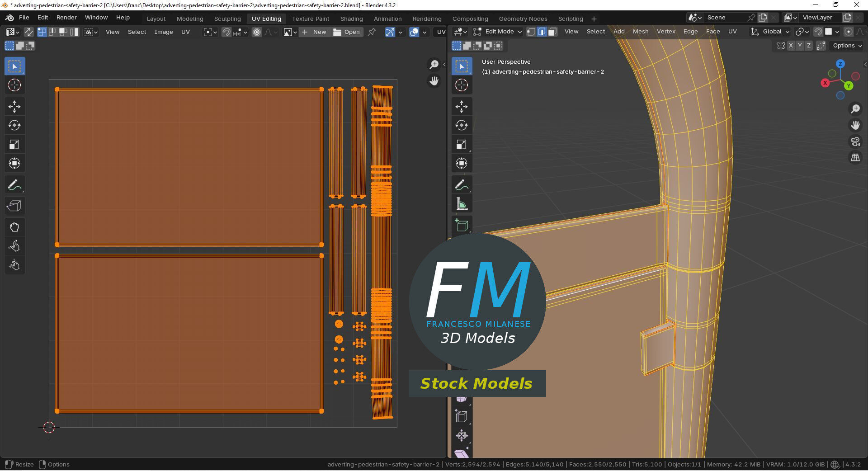
Task: Create a new scene copy button
Action: click(x=763, y=18)
